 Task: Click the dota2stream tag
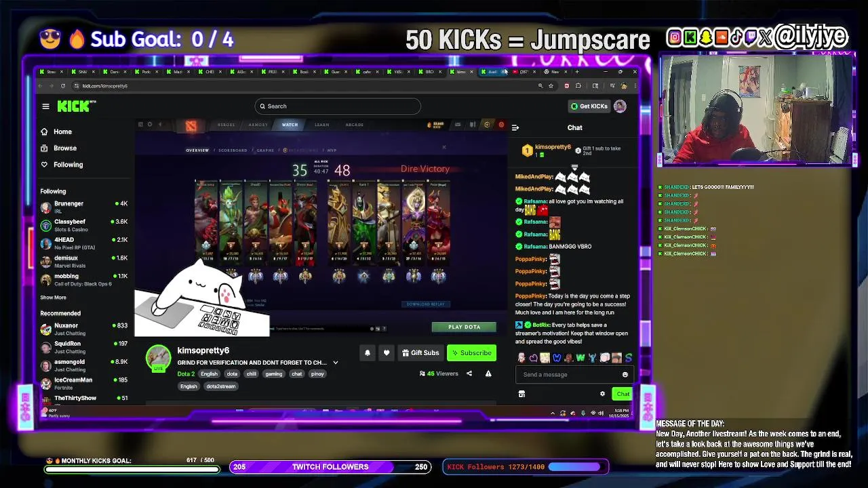[220, 386]
